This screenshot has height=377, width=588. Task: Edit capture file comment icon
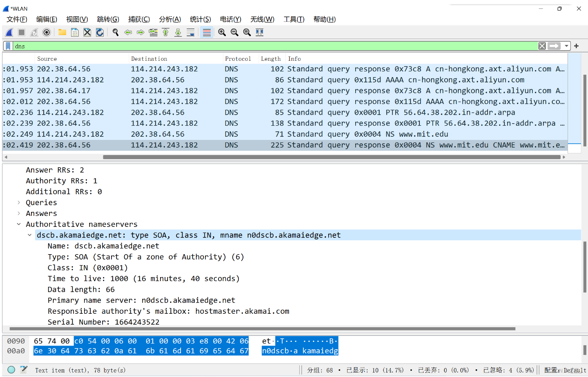24,370
